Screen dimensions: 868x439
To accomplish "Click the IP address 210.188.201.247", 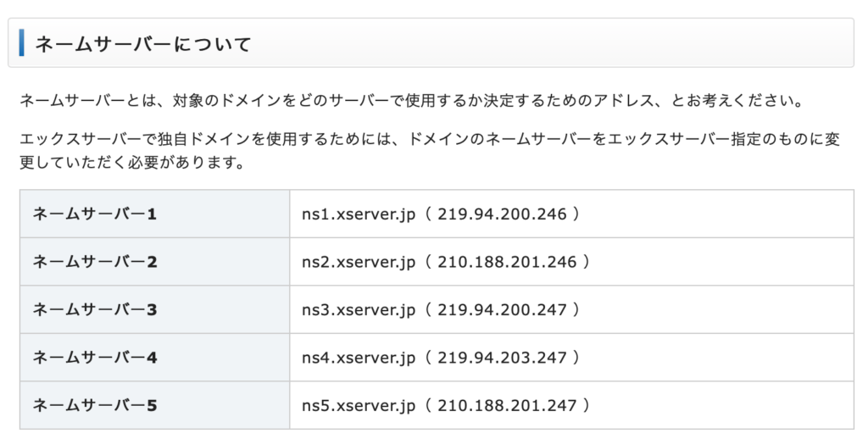I will click(507, 406).
